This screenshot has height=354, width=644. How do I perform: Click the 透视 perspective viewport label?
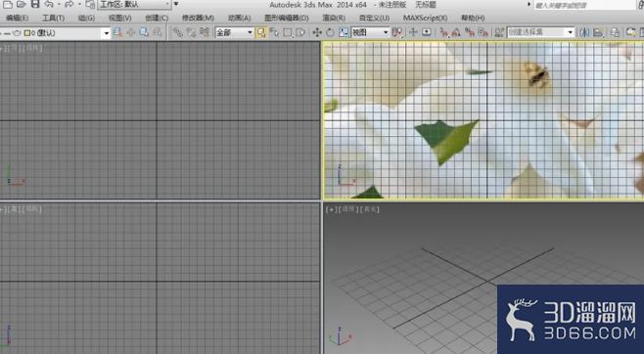tap(347, 209)
